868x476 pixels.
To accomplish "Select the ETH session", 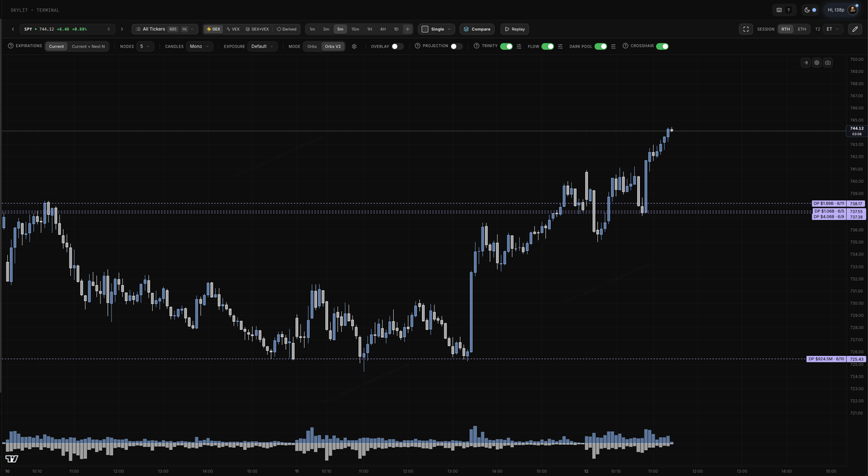I will pos(801,30).
